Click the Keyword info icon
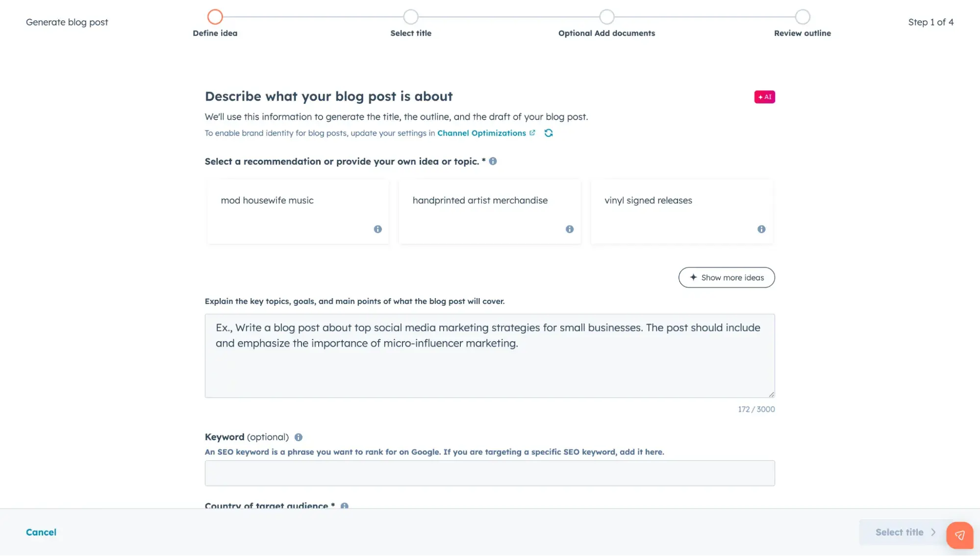 [x=300, y=437]
